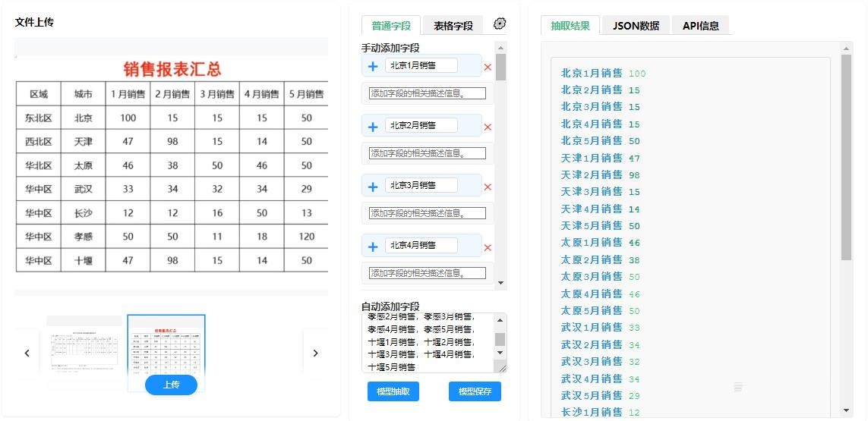Click the plus icon beside 北京1月销售
Screen dimensions: 868x421
(373, 67)
